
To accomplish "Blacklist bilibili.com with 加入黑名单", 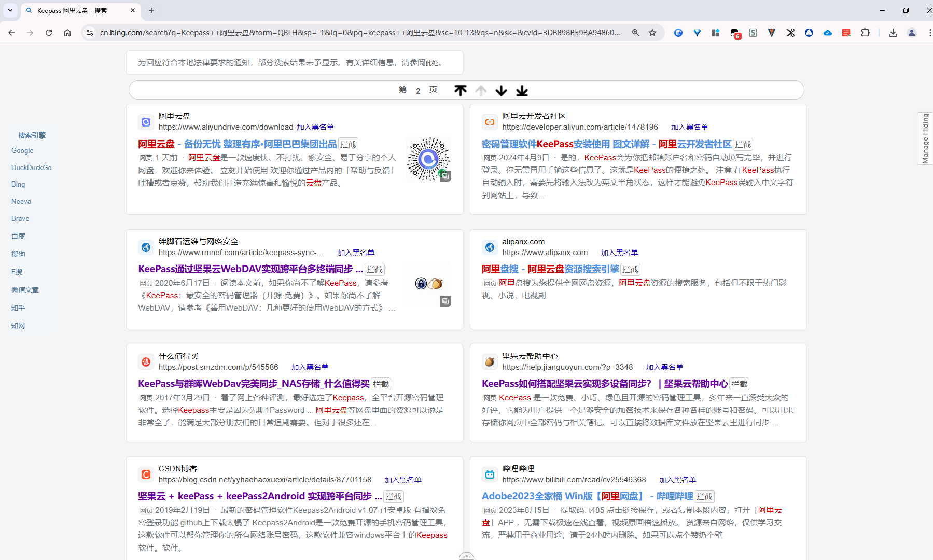I will coord(677,480).
